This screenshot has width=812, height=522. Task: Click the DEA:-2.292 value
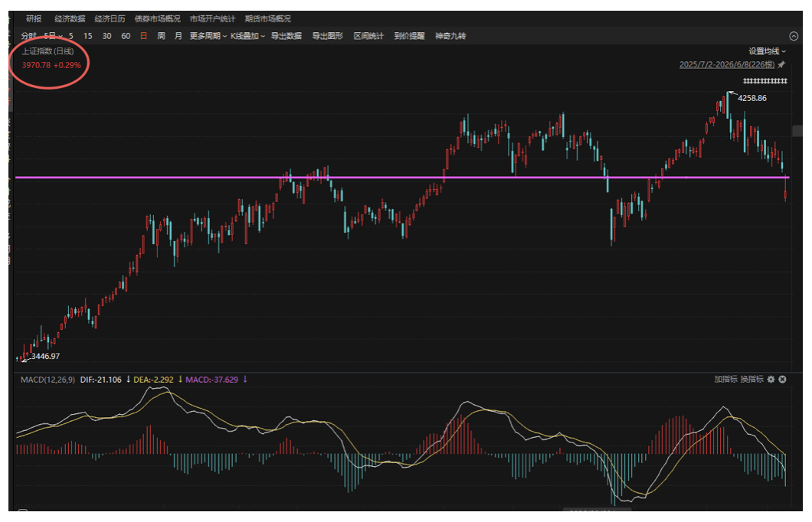coord(154,380)
